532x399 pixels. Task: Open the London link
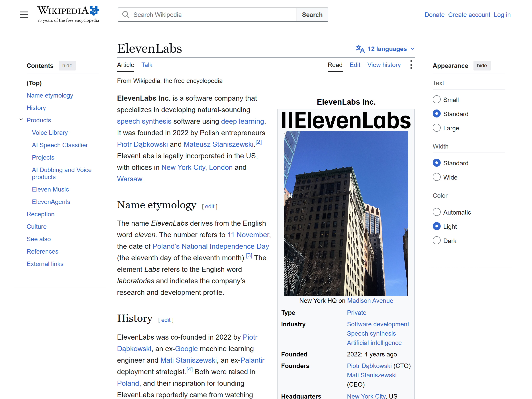pyautogui.click(x=221, y=167)
